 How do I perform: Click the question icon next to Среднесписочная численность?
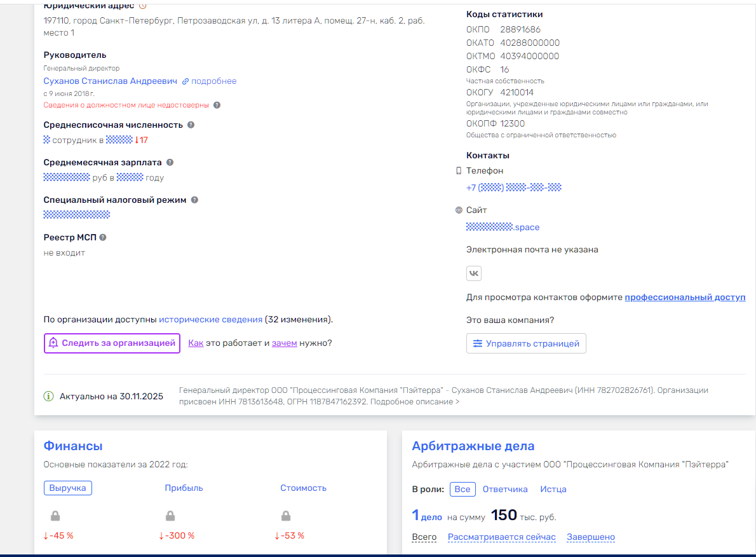click(191, 125)
